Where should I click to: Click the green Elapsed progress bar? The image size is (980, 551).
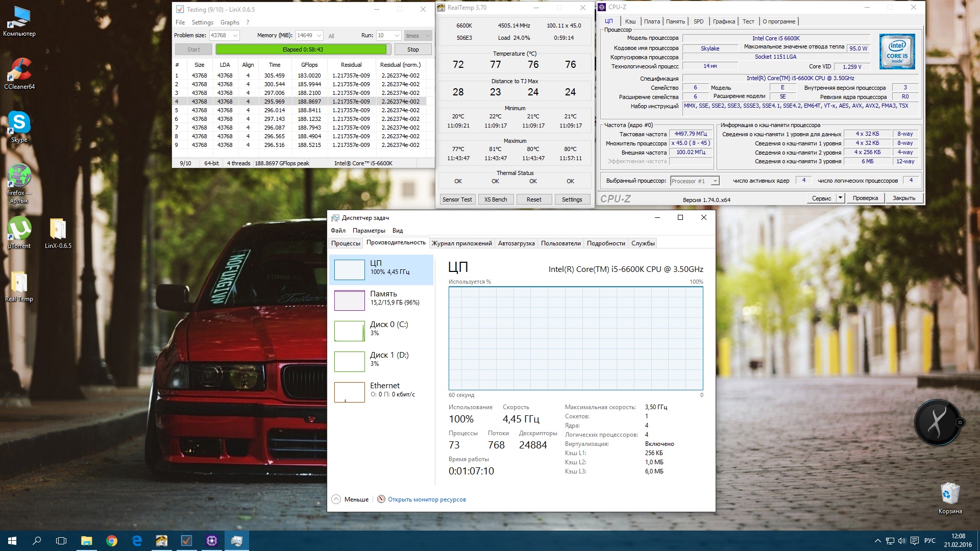pos(301,49)
